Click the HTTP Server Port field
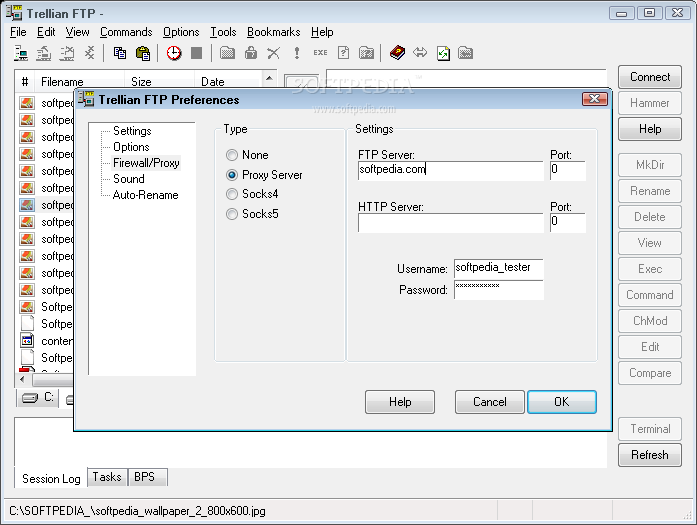The image size is (697, 525). pos(568,222)
